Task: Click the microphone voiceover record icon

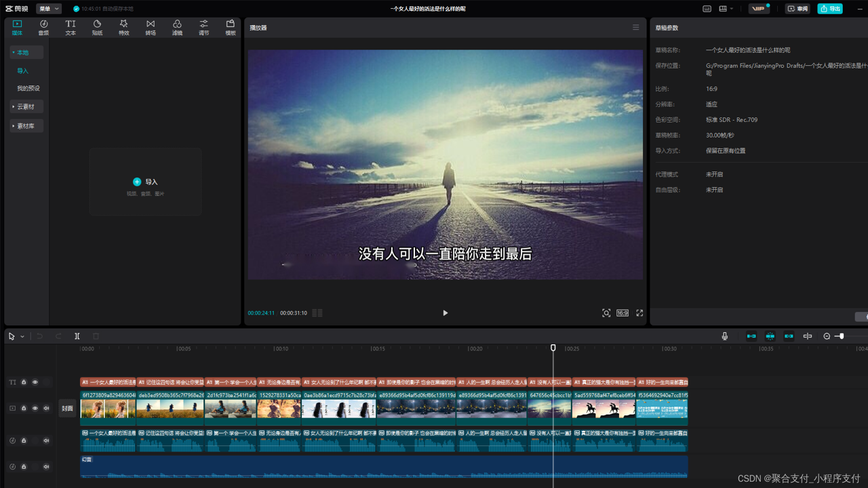Action: (x=724, y=336)
